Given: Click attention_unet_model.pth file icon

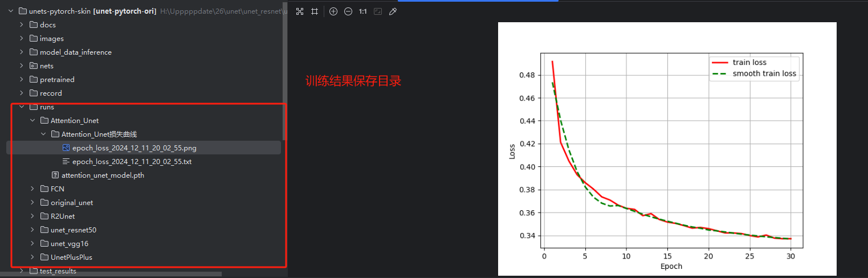Looking at the screenshot, I should [55, 175].
